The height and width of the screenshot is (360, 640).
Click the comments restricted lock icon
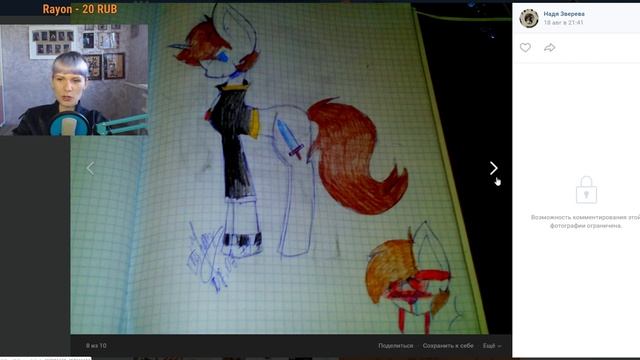pos(586,190)
